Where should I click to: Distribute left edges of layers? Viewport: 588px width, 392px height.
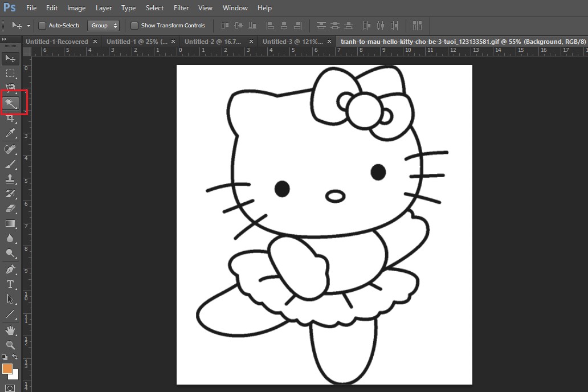pos(367,26)
